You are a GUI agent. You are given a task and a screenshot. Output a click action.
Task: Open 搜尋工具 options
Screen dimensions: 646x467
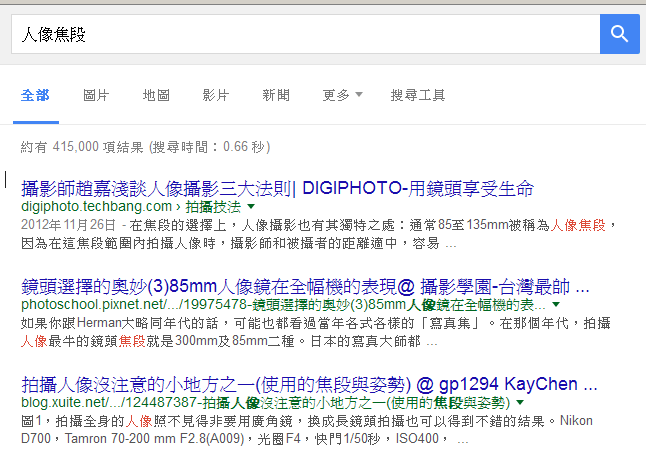[x=417, y=95]
